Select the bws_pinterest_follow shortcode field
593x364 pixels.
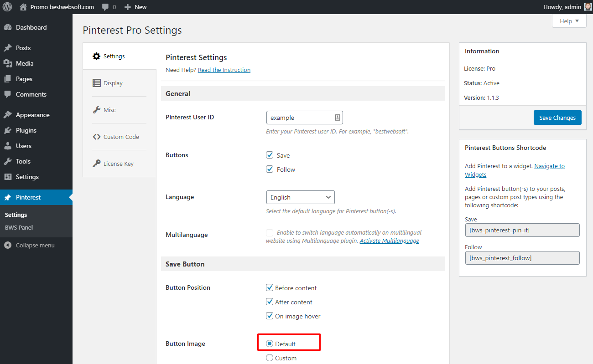point(522,258)
